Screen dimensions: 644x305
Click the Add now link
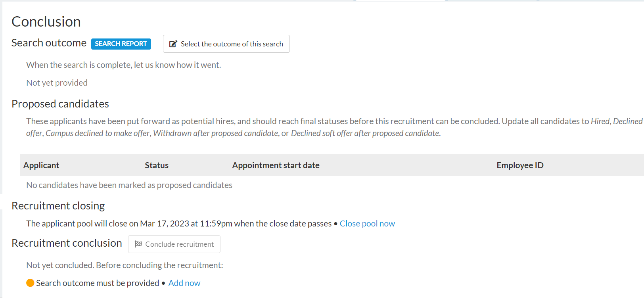184,283
